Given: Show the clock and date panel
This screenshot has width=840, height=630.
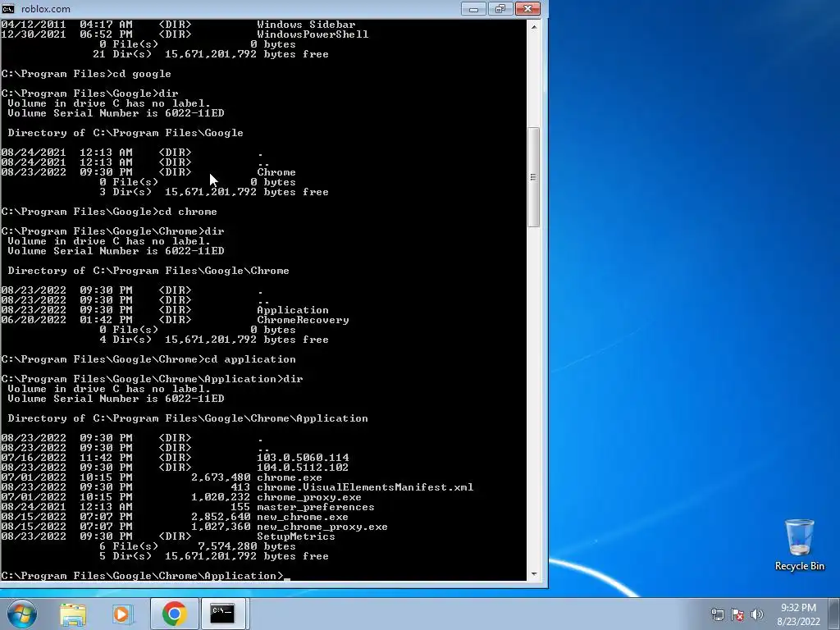Looking at the screenshot, I should tap(798, 614).
